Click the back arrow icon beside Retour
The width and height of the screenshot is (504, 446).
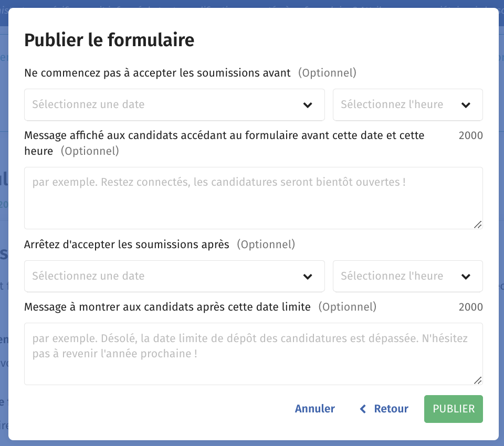click(x=362, y=409)
